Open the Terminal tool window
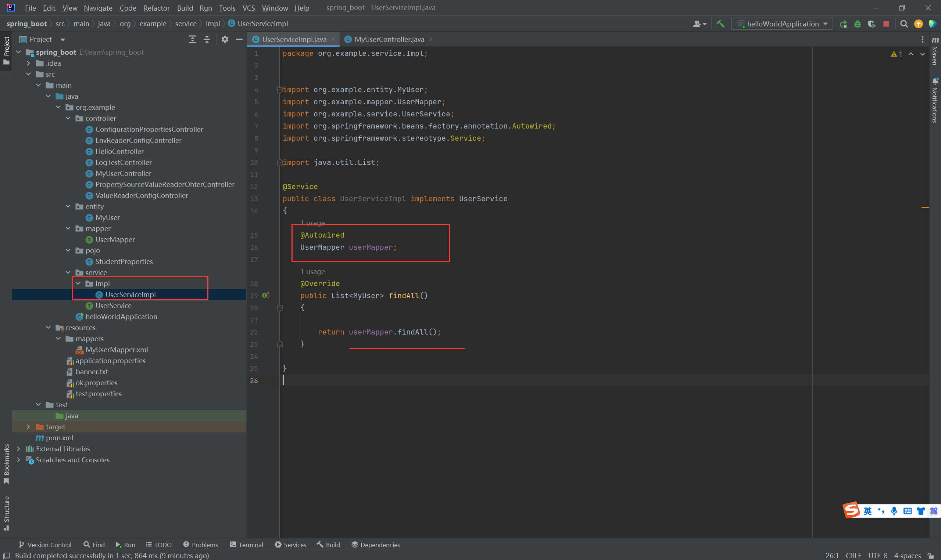Image resolution: width=941 pixels, height=560 pixels. (246, 545)
